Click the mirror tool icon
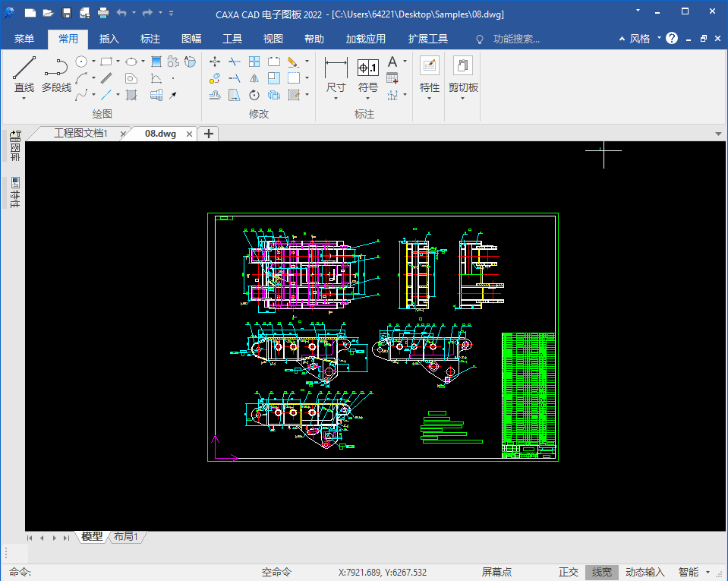 coord(254,78)
